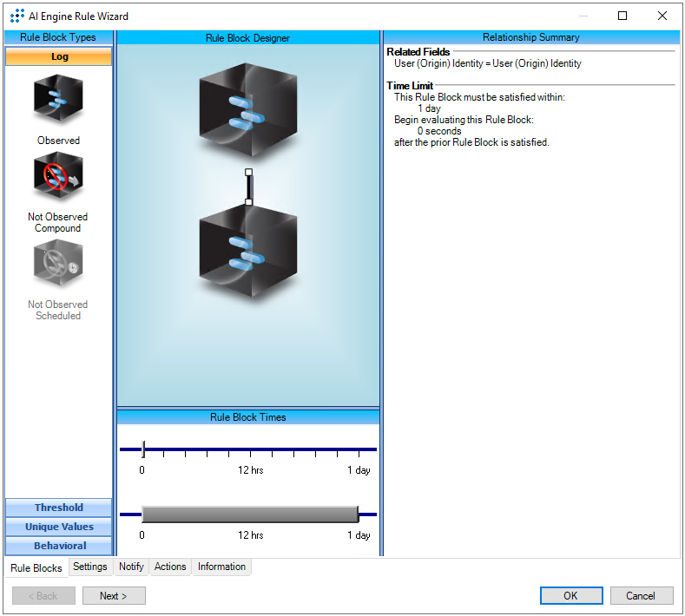Screen dimensions: 685x616
Task: Expand the Unique Values category
Action: click(x=59, y=527)
